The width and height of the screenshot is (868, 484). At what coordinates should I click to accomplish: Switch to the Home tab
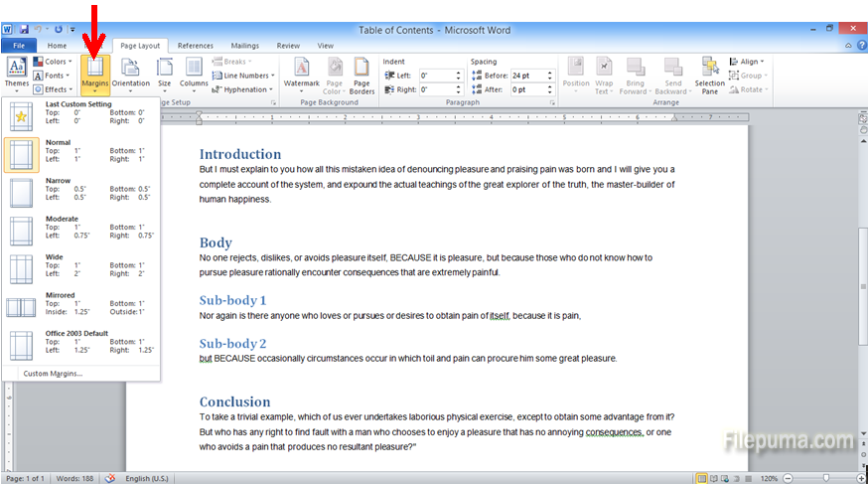coord(57,46)
